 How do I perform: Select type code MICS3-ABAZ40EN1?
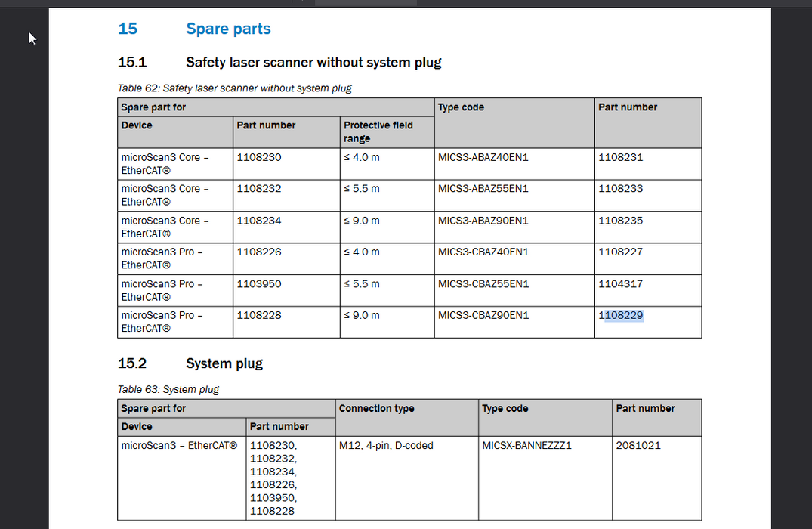[x=483, y=157]
